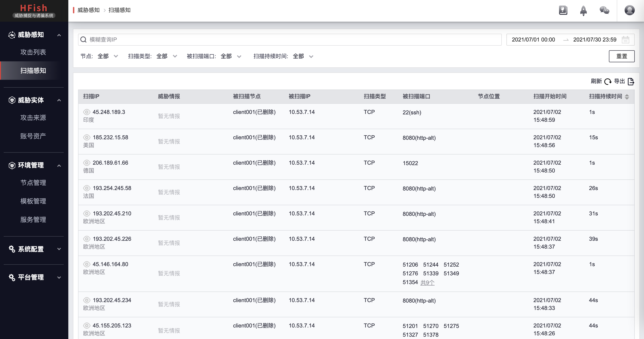Toggle eye icon for IP 193.202.45.226
Image resolution: width=644 pixels, height=339 pixels.
87,239
